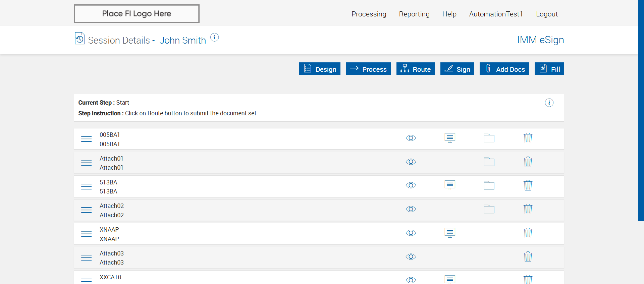The width and height of the screenshot is (644, 284).
Task: Open the Reporting menu
Action: [x=414, y=14]
